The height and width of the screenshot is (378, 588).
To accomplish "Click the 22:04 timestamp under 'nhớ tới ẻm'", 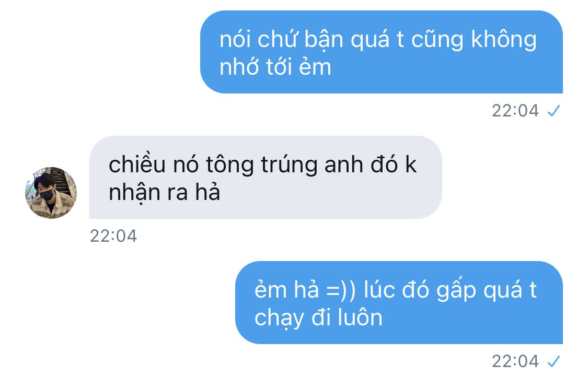I will click(x=515, y=111).
